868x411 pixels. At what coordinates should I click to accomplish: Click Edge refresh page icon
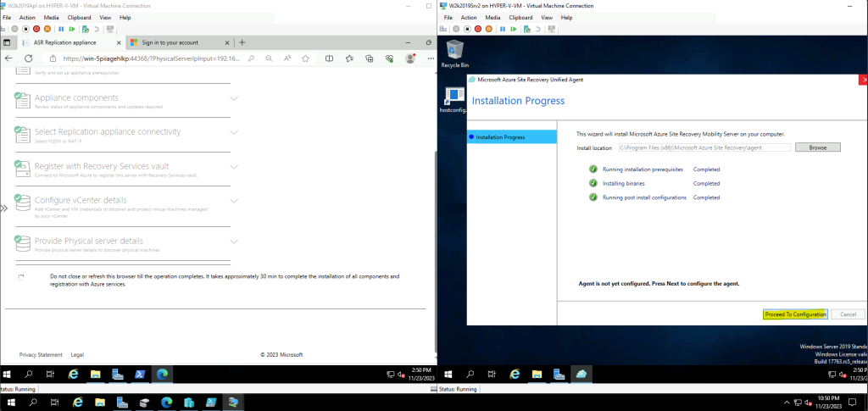coord(28,58)
